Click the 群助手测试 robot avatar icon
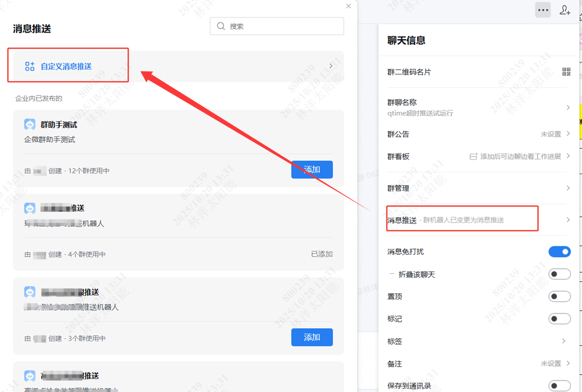This screenshot has height=392, width=582. (x=30, y=125)
